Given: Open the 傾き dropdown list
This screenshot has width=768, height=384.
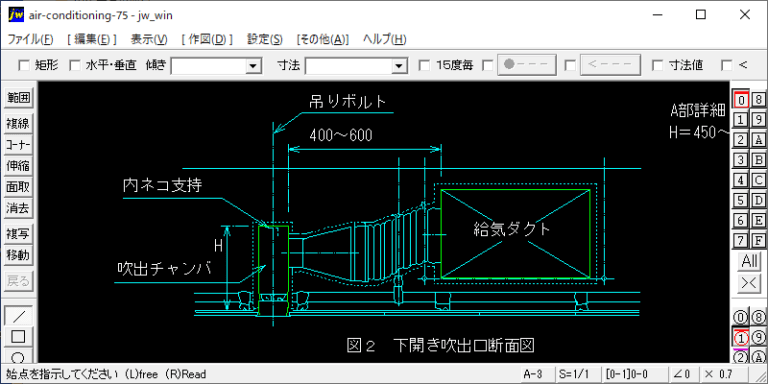Looking at the screenshot, I should coord(253,66).
